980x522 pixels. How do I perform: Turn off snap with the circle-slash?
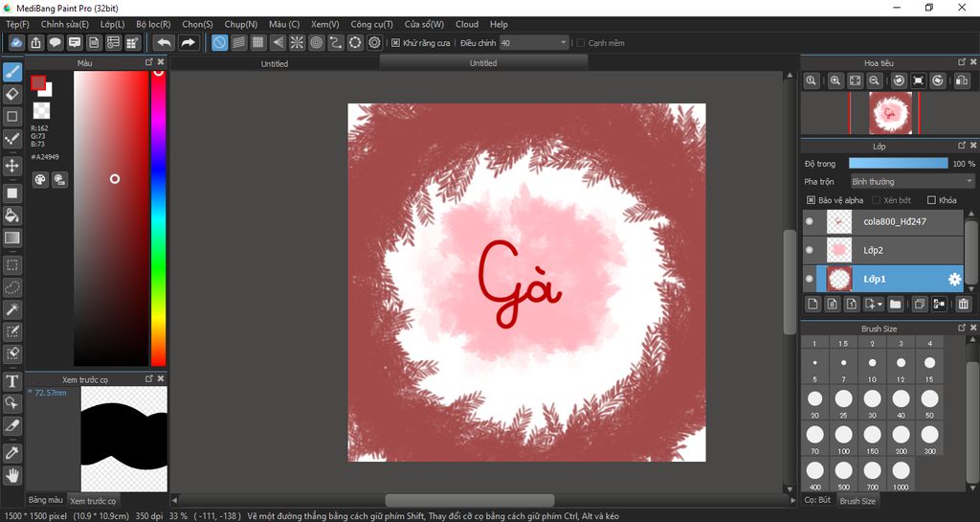(x=219, y=42)
